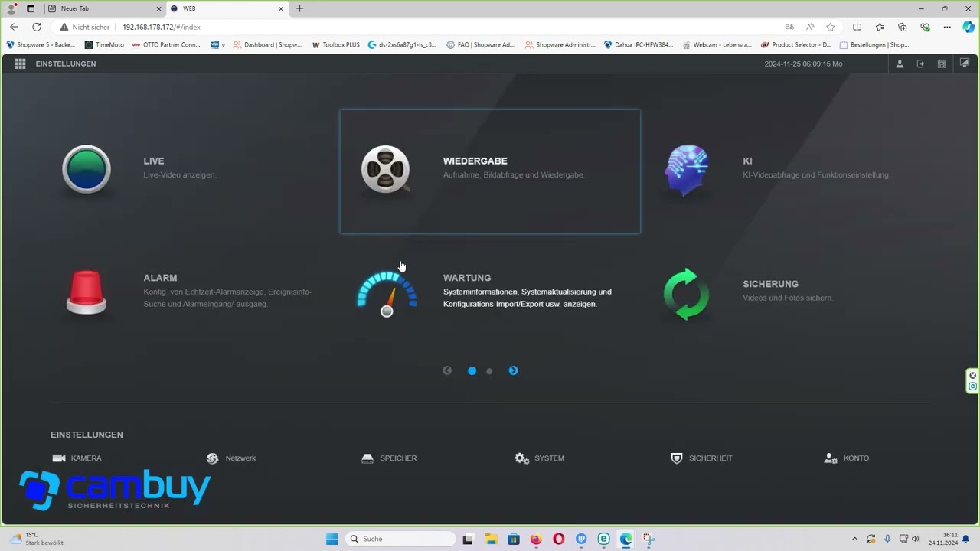The image size is (980, 551).
Task: Go to previous page with left arrow
Action: pos(447,370)
